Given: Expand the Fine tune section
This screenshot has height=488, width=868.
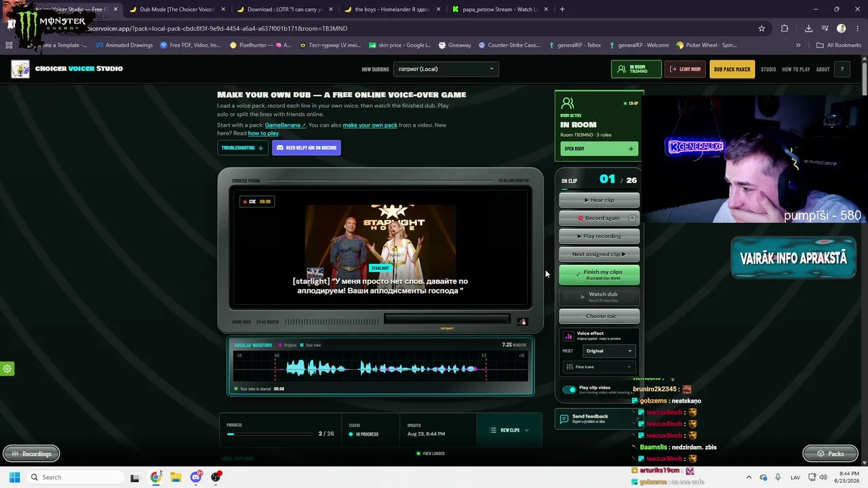Looking at the screenshot, I should coord(599,367).
